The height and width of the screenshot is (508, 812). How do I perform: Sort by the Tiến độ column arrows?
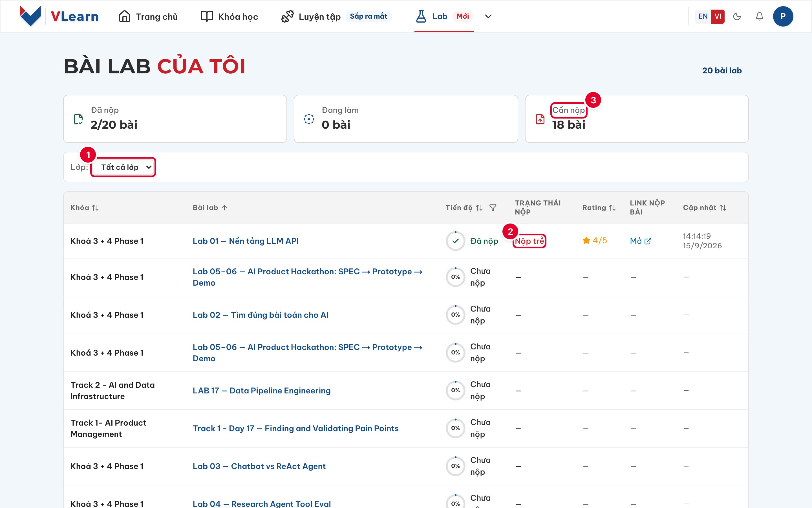479,208
